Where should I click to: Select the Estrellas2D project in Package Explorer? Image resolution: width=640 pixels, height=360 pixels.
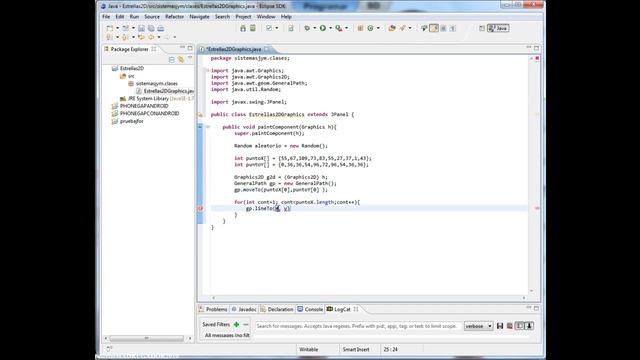[131, 69]
